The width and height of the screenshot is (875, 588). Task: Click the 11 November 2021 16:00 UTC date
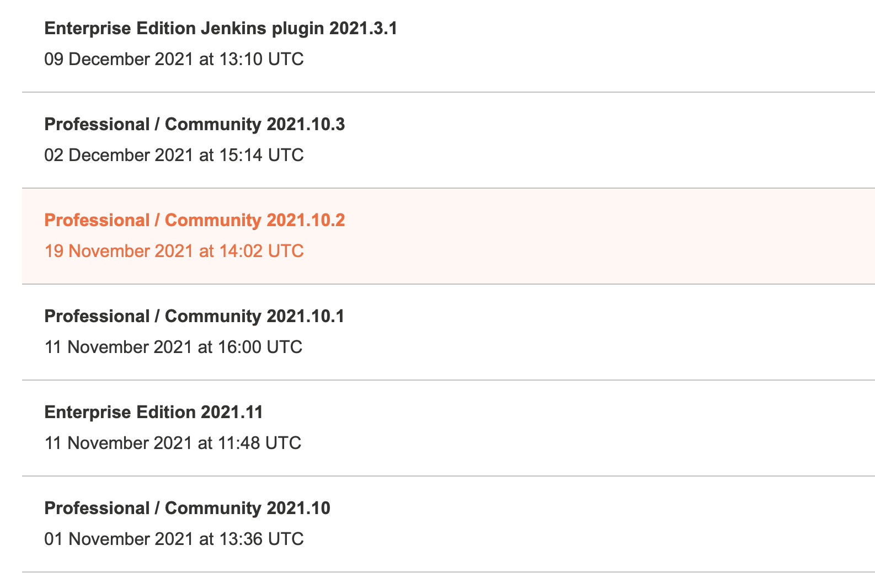click(x=173, y=348)
